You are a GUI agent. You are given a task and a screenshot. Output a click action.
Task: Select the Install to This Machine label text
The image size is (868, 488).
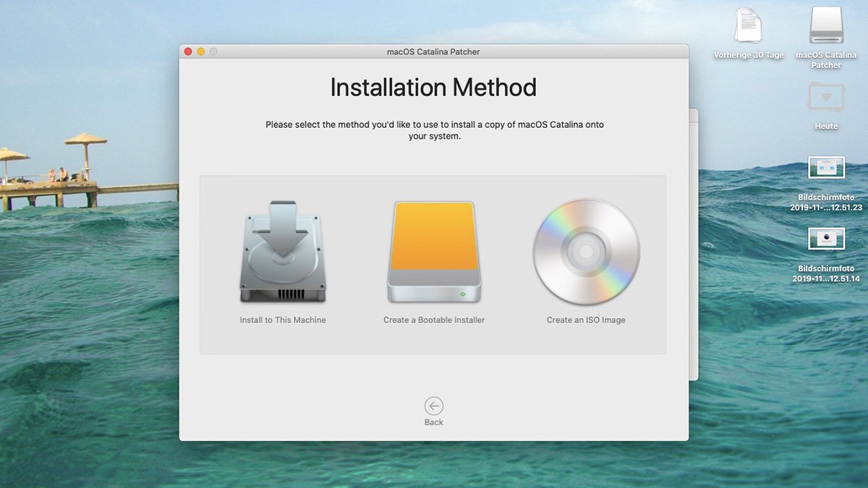point(282,320)
